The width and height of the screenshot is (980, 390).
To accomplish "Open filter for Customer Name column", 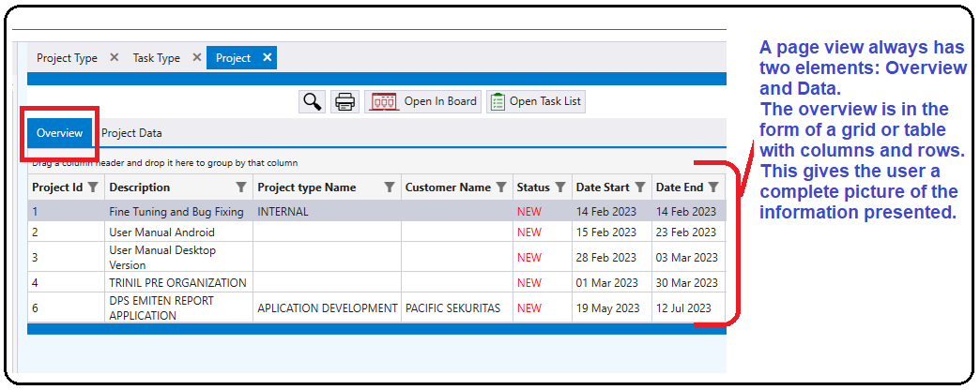I will pos(501,187).
